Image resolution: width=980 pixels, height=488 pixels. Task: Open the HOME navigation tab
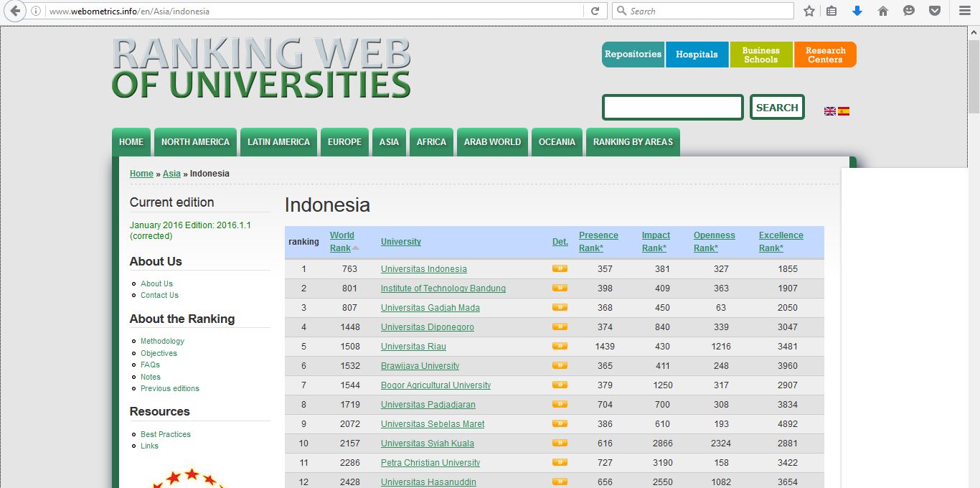(x=131, y=142)
